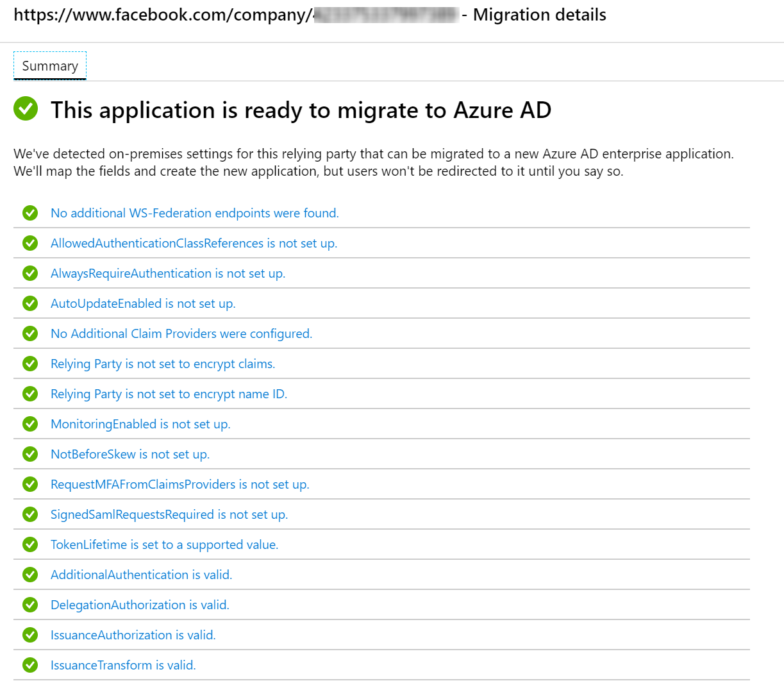Viewport: 784px width, 690px height.
Task: Click the TokenLifetime supported value link
Action: pos(165,544)
